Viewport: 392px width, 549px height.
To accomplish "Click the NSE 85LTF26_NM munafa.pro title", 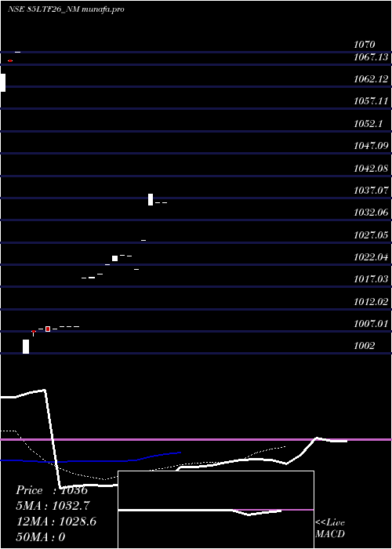I will (66, 9).
